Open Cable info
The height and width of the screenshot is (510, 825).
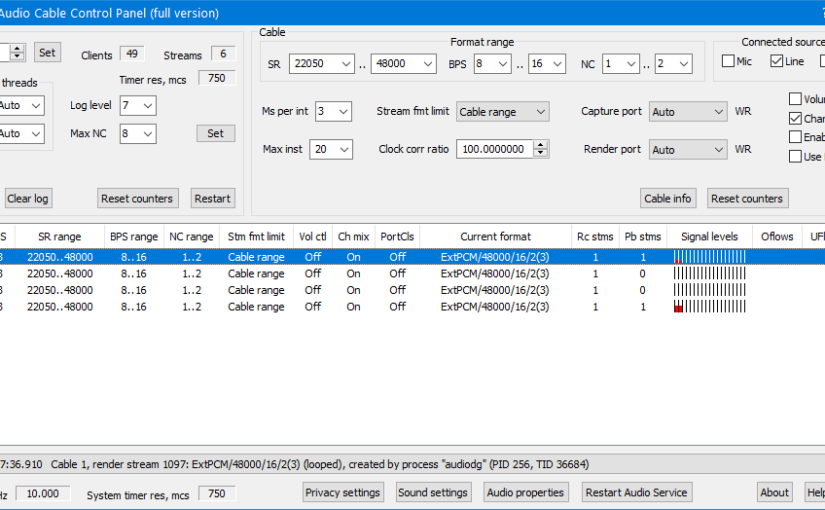click(x=667, y=198)
